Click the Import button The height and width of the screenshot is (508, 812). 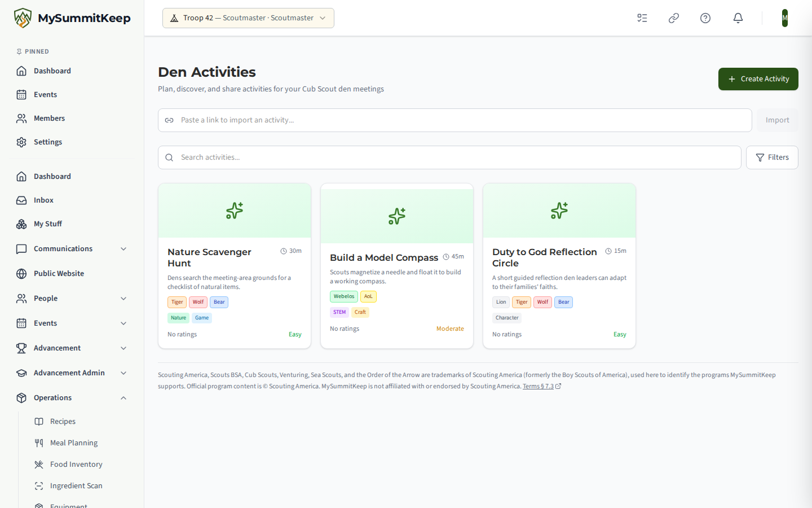(x=778, y=120)
